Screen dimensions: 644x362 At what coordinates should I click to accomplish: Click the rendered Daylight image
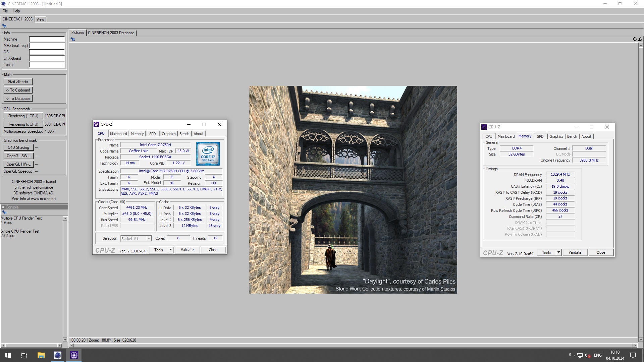click(353, 190)
